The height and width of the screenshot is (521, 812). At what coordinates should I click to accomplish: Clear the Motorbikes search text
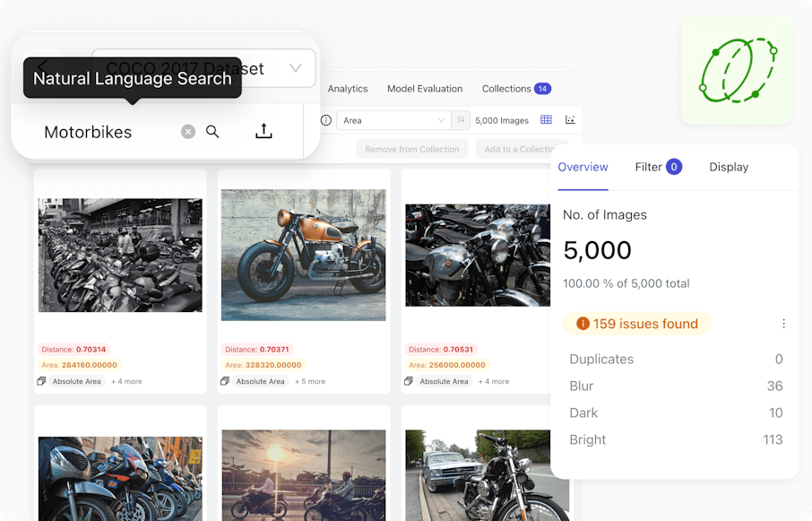click(x=188, y=132)
